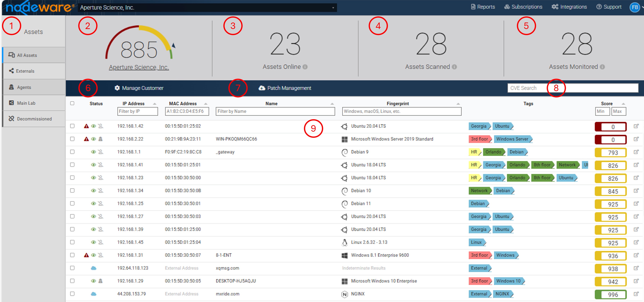Click the no-agent icon on 192.168.1.1 row
This screenshot has height=302, width=644.
pyautogui.click(x=101, y=152)
